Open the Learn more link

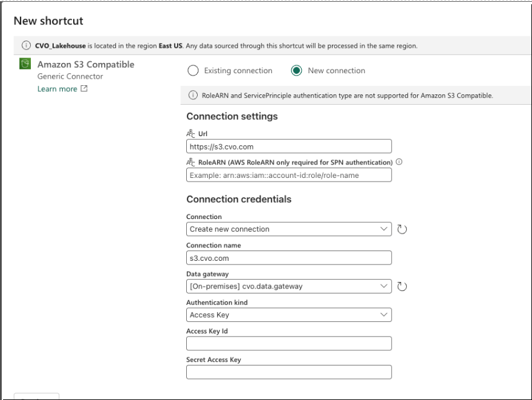tap(57, 89)
